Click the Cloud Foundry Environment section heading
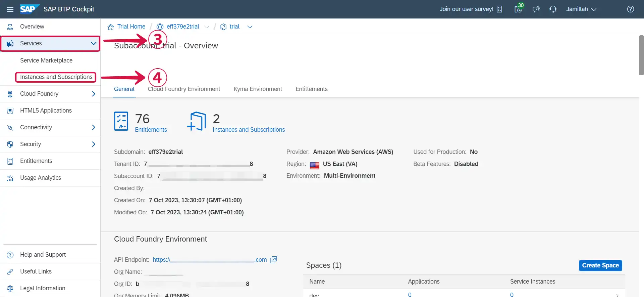 pyautogui.click(x=160, y=239)
